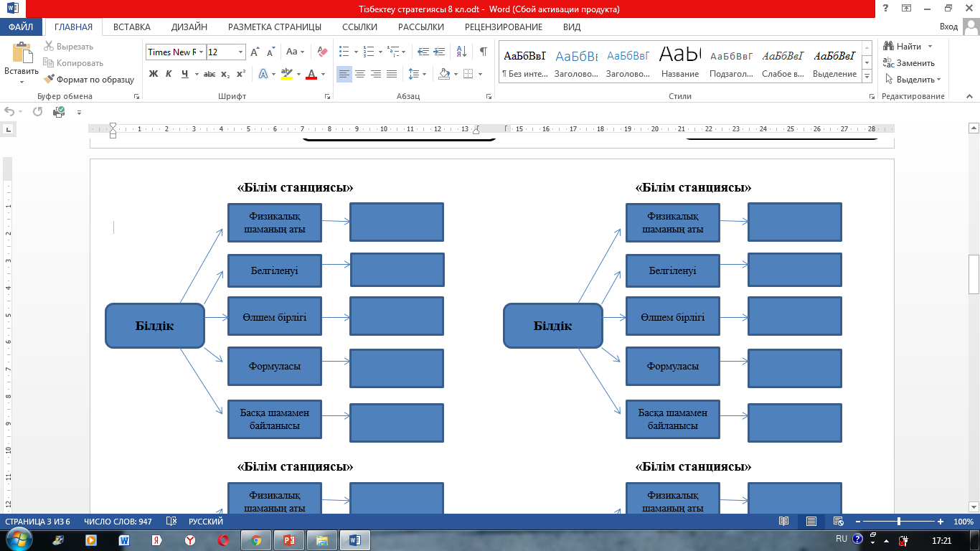Screen dimensions: 980x551
Task: Click the Paste (Вставить) clipboard icon
Action: click(22, 54)
